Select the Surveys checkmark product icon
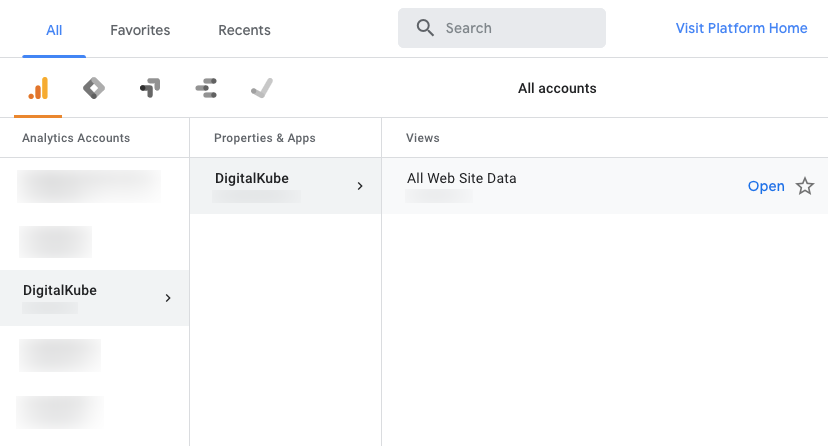 pyautogui.click(x=262, y=89)
